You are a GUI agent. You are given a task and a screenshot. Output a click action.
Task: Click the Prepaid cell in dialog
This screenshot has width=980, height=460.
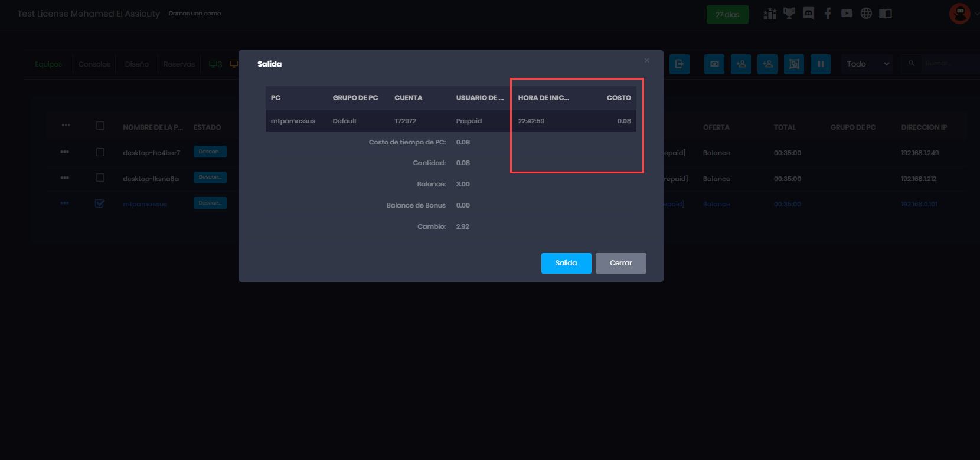tap(469, 121)
